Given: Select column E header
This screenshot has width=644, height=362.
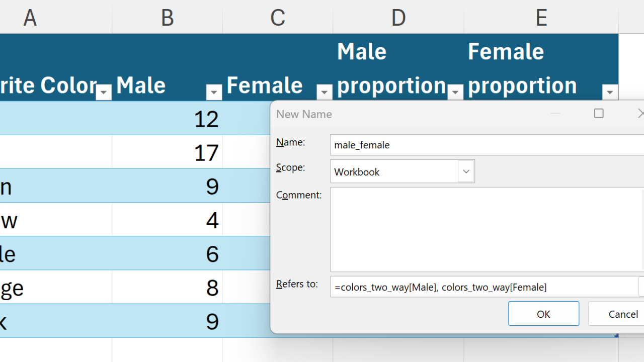Looking at the screenshot, I should click(x=541, y=17).
